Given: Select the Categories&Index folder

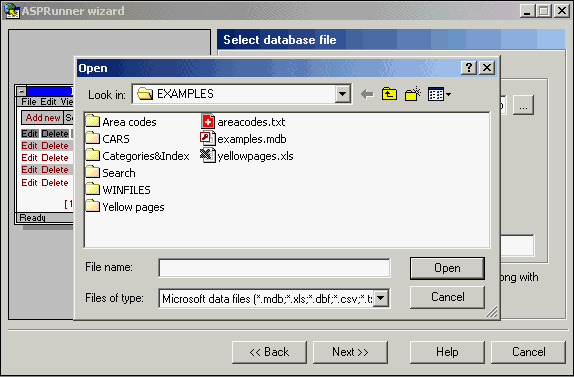Looking at the screenshot, I should pyautogui.click(x=138, y=156).
